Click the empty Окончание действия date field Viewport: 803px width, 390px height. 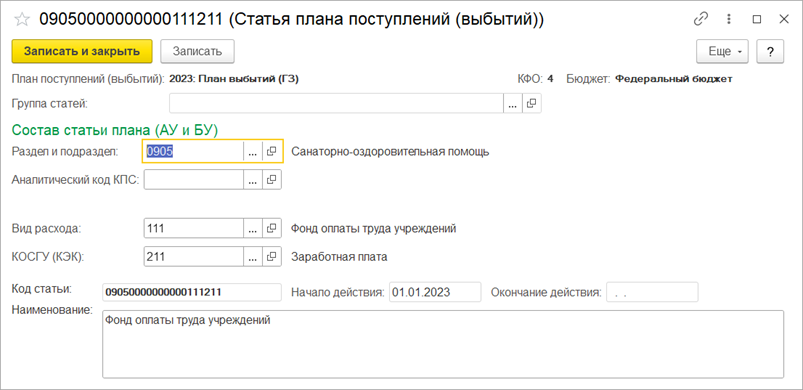coord(652,292)
